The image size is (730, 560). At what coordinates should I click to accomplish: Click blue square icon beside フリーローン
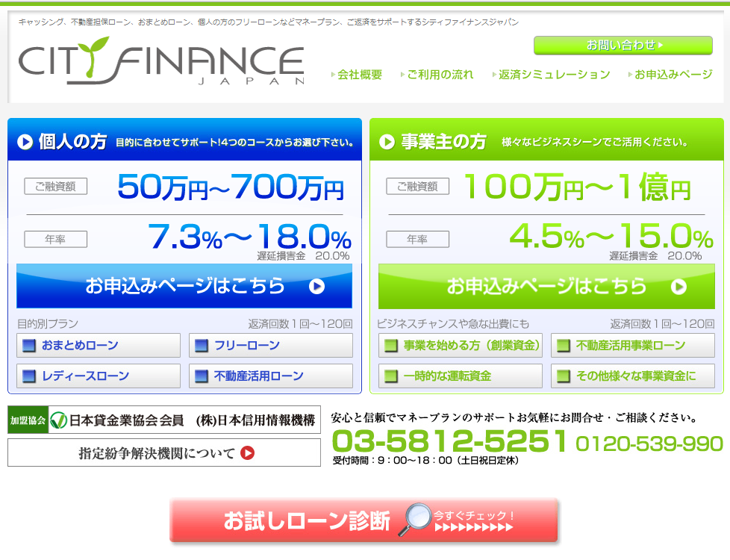201,346
